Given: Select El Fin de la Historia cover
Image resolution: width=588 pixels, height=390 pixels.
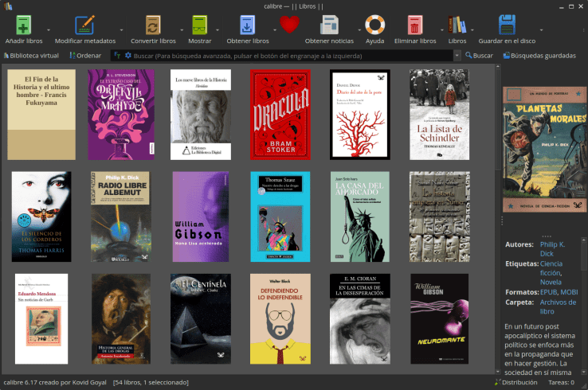Looking at the screenshot, I should click(x=41, y=115).
